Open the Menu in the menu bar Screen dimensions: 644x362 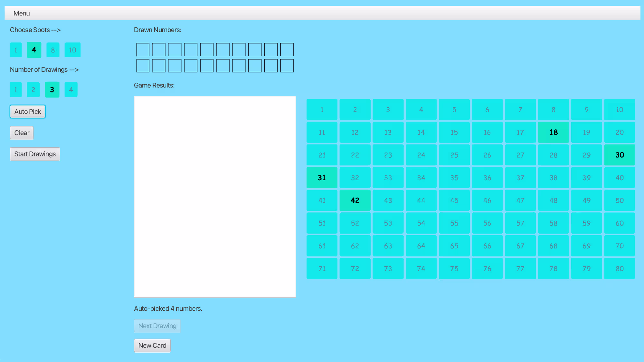(22, 13)
